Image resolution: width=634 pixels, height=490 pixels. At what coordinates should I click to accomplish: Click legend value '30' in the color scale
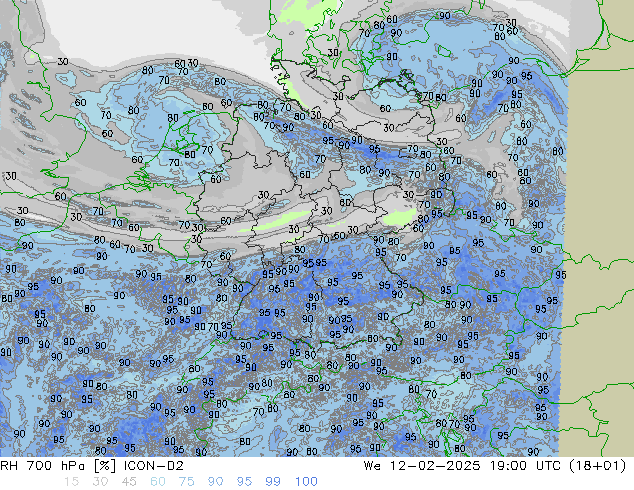[x=100, y=482]
